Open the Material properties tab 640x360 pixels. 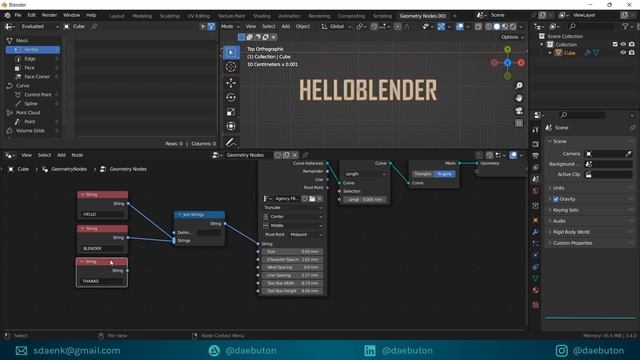536,290
